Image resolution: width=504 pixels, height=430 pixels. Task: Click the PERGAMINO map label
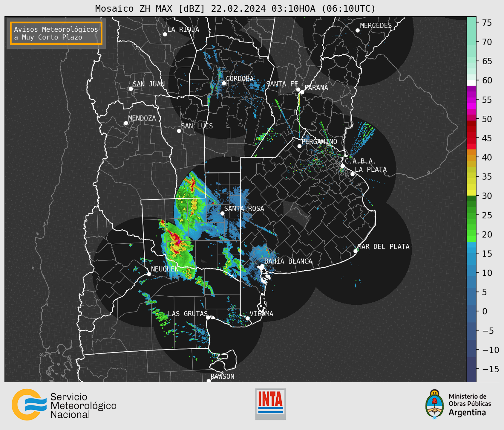319,141
